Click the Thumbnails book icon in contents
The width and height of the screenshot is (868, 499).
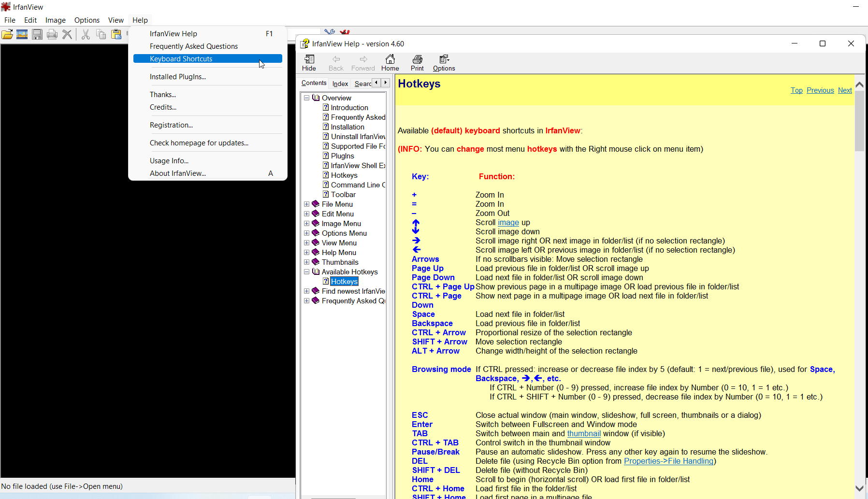[x=316, y=262]
